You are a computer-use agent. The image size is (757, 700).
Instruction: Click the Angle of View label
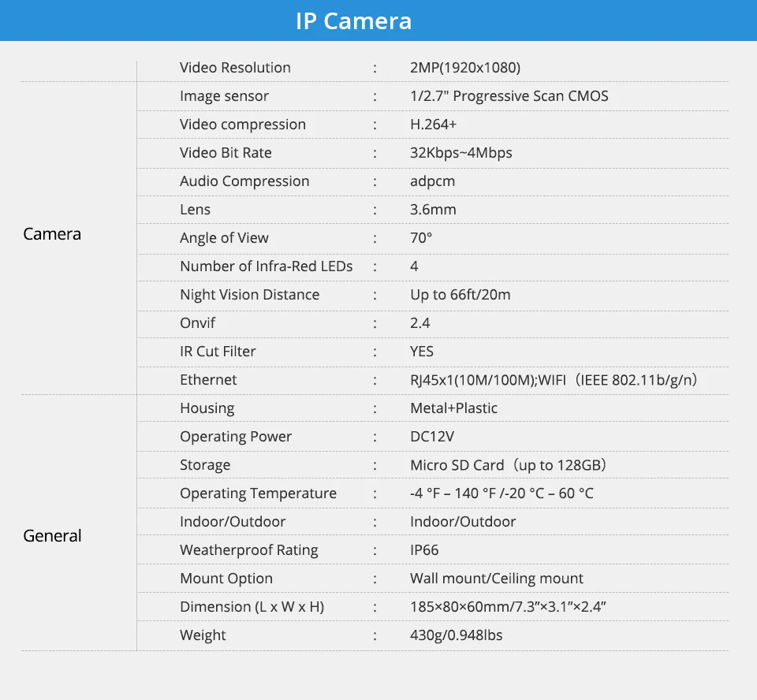[x=224, y=238]
